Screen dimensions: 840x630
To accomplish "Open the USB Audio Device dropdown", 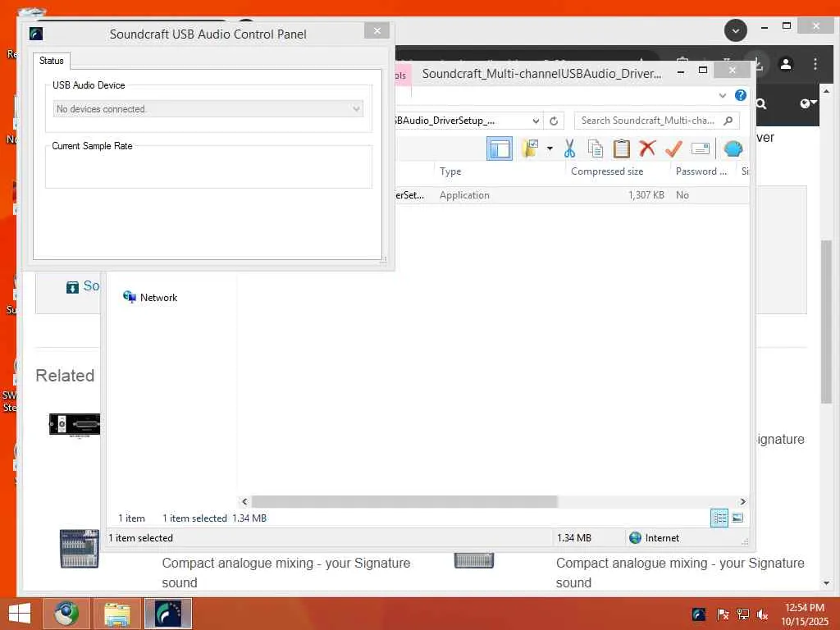I will (x=208, y=109).
